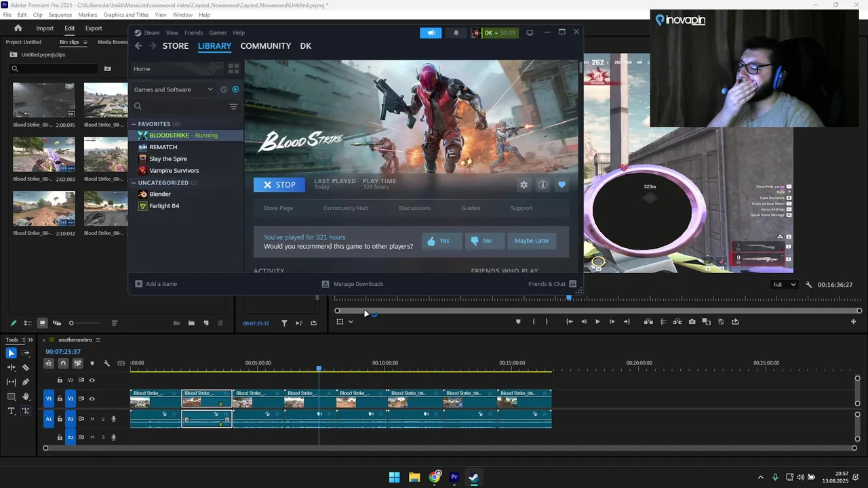The width and height of the screenshot is (868, 488).
Task: Open Steam game settings gear icon
Action: pos(524,185)
